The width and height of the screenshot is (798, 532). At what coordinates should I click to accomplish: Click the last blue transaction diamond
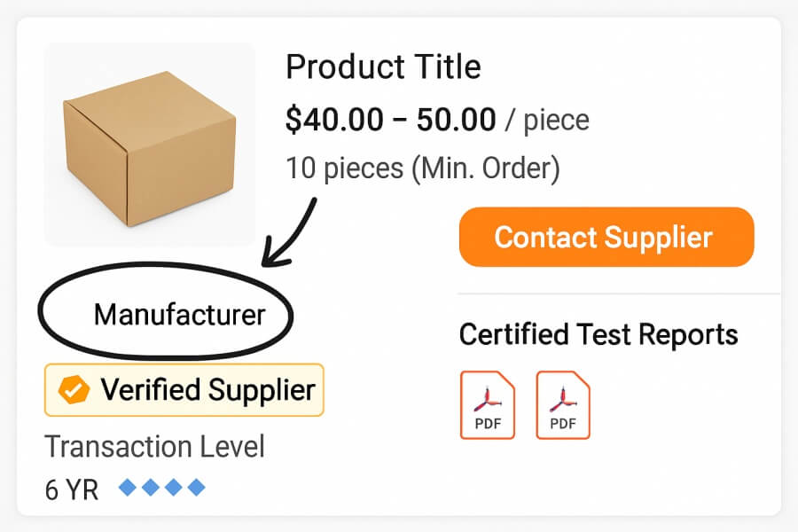pyautogui.click(x=197, y=487)
